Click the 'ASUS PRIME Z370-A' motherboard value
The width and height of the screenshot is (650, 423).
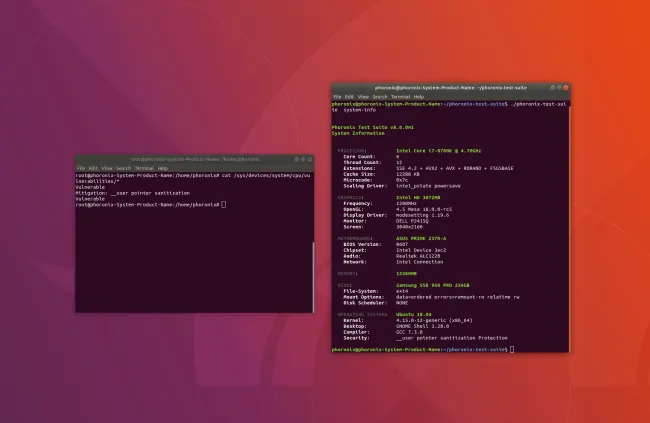[x=421, y=238]
